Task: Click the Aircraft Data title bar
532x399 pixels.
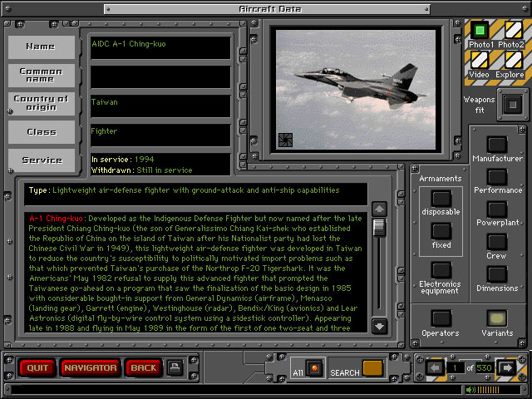Action: 267,9
